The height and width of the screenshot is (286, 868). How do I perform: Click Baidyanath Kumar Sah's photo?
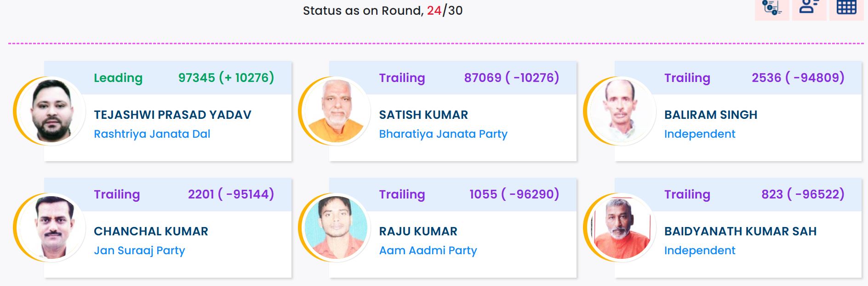click(622, 228)
